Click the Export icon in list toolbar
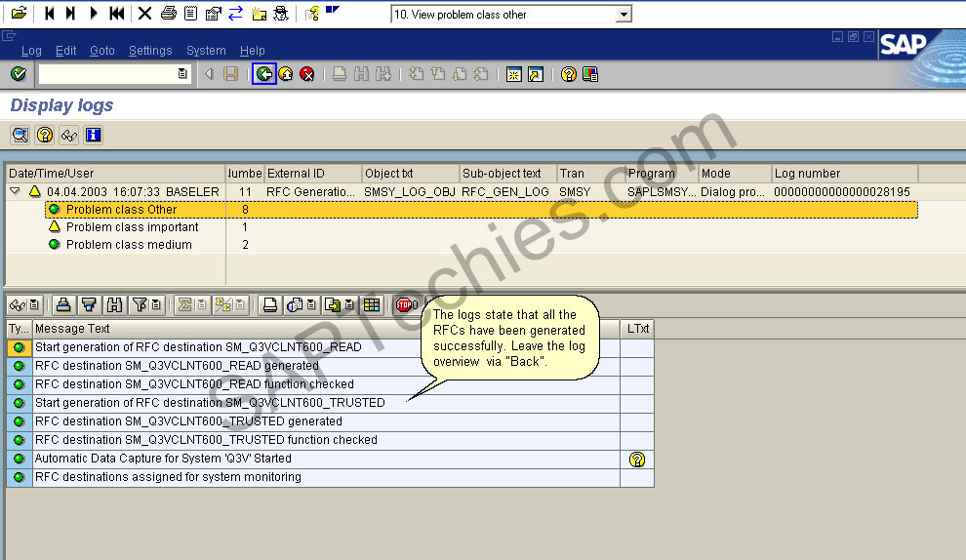Image resolution: width=966 pixels, height=560 pixels. pyautogui.click(x=333, y=304)
